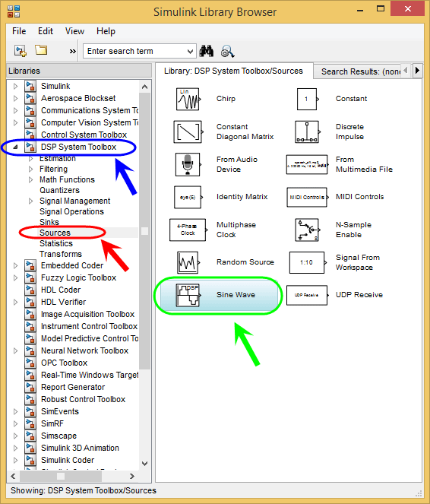Image resolution: width=430 pixels, height=504 pixels.
Task: Expand the Fuzzy Logic Toolbox node
Action: [15, 277]
